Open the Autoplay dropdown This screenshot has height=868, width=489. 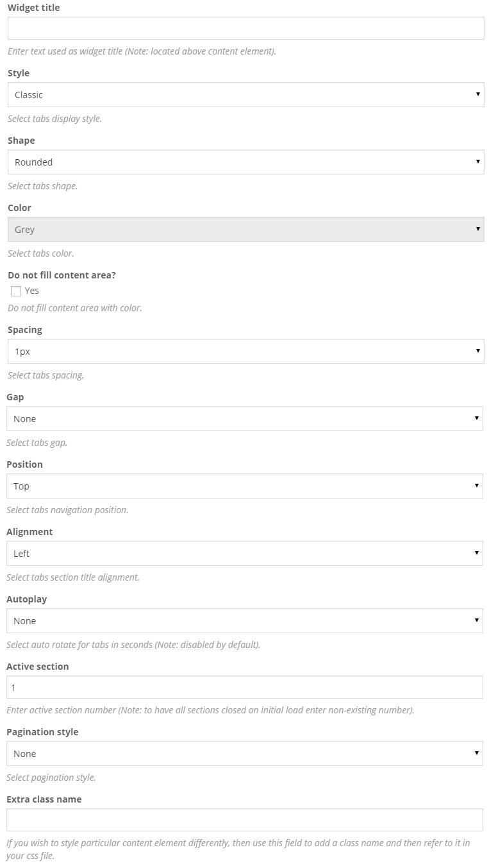pos(244,621)
